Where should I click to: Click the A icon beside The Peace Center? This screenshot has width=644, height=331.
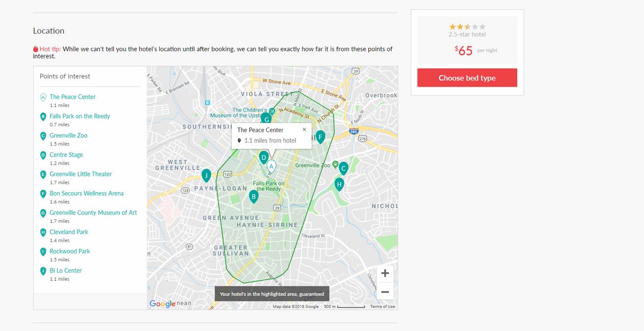point(43,97)
